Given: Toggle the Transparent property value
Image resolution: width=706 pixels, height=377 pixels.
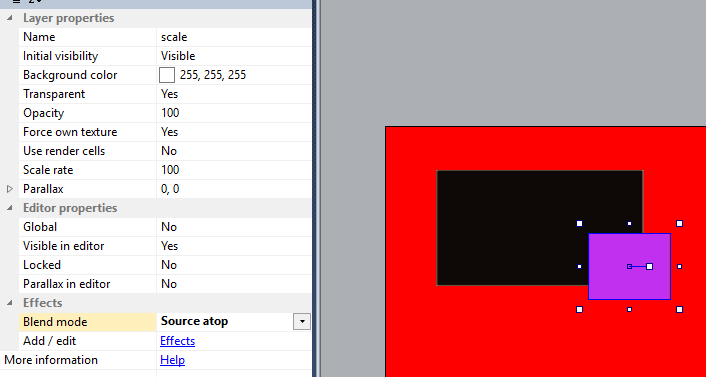Looking at the screenshot, I should (x=233, y=94).
